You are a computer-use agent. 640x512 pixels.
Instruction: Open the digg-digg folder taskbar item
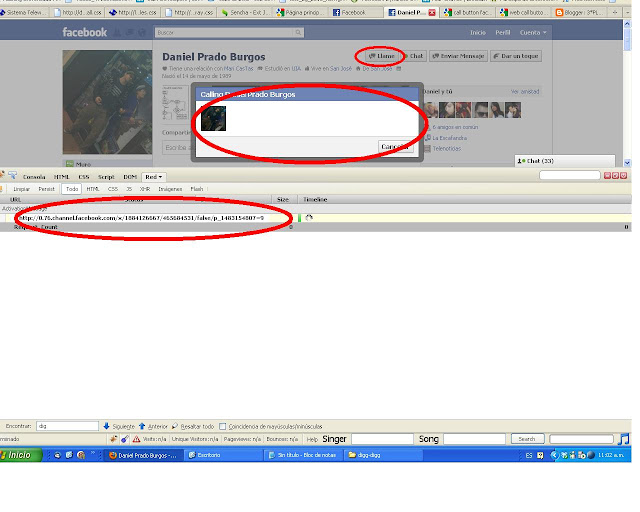pyautogui.click(x=382, y=455)
